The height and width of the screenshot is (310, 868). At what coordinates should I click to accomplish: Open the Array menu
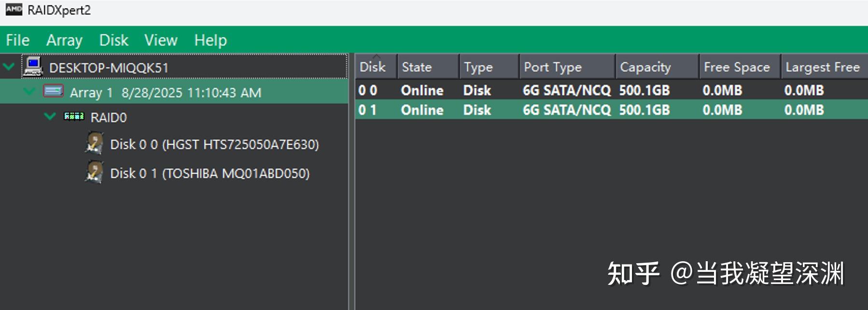(64, 40)
